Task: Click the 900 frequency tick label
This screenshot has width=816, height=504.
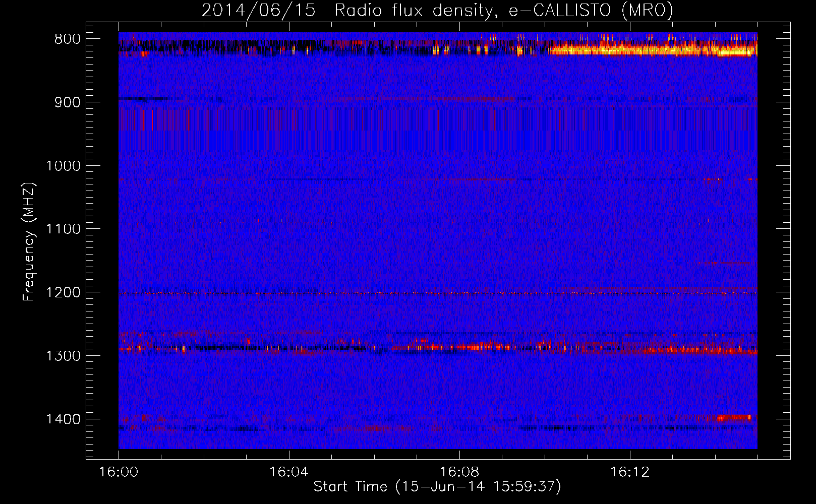Action: click(x=68, y=102)
